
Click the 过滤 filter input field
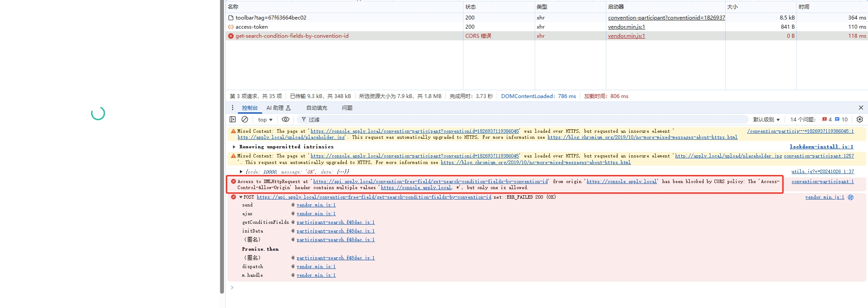(x=521, y=119)
